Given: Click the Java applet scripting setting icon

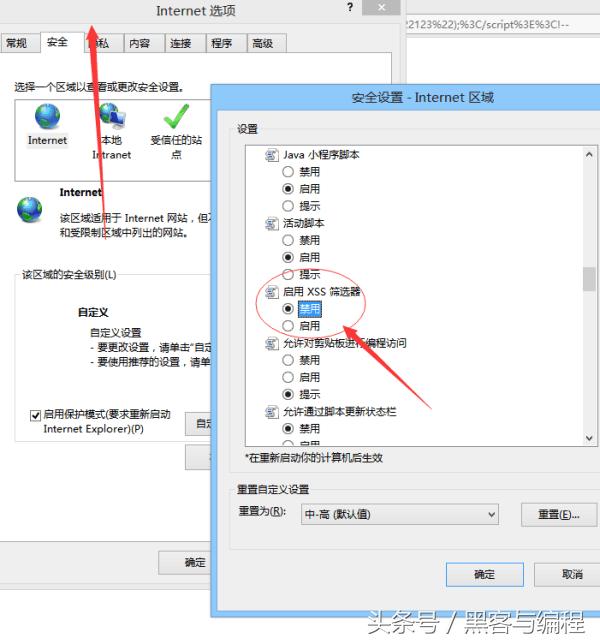Looking at the screenshot, I should (271, 155).
